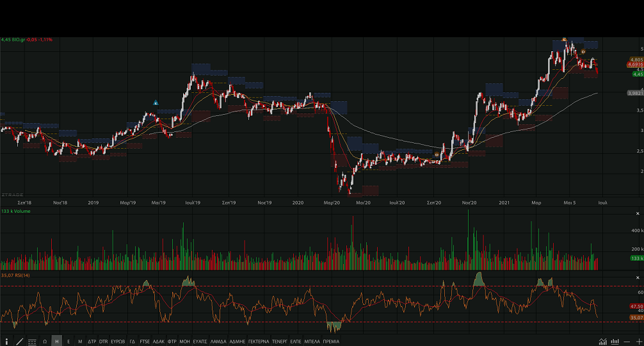Click the Ω button in bottom toolbar
The image size is (644, 346).
[x=45, y=342]
